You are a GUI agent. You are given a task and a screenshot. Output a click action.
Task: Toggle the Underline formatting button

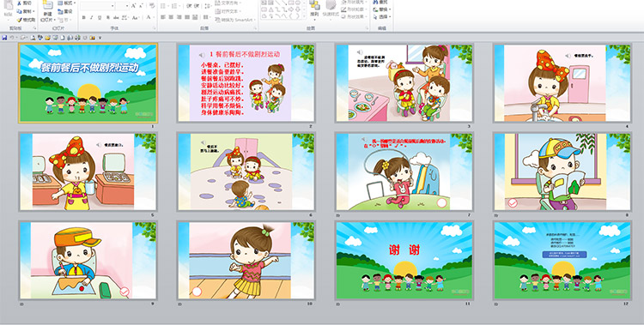coord(100,18)
